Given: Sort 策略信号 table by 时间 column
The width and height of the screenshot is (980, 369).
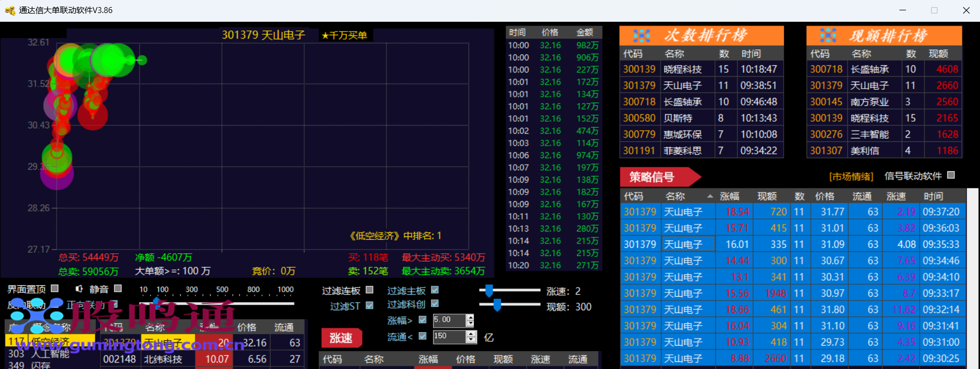Looking at the screenshot, I should 933,196.
